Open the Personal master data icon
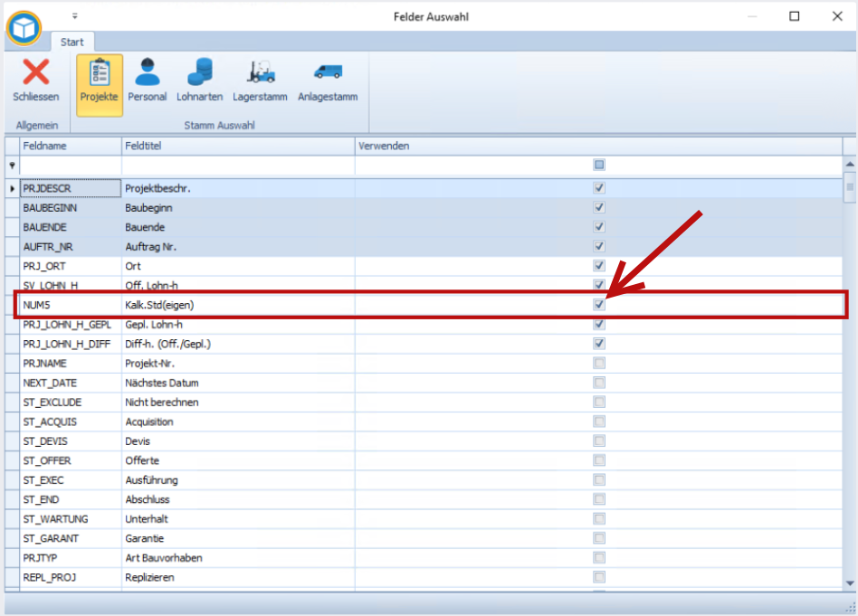The width and height of the screenshot is (858, 616). (x=147, y=72)
